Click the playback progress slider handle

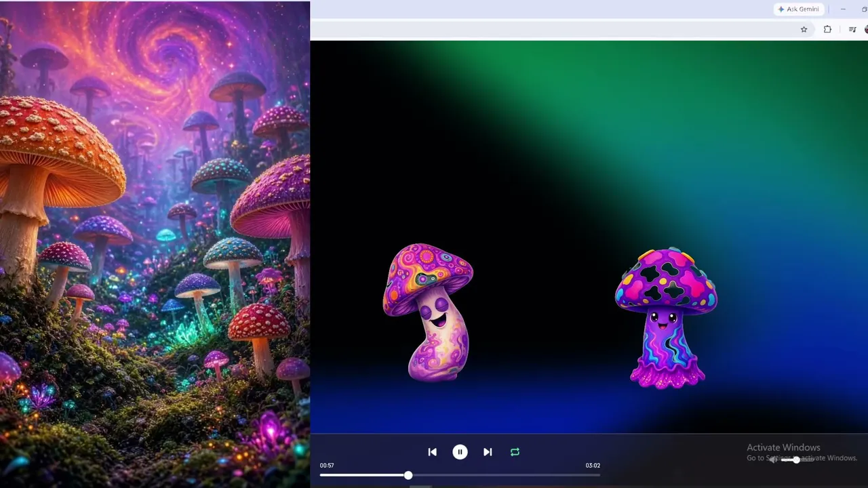pyautogui.click(x=408, y=475)
